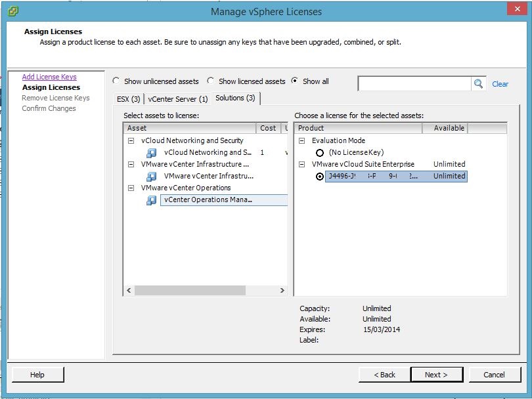Collapse the VMware vCloud Suite Enterprise node
The width and height of the screenshot is (532, 399).
point(301,165)
